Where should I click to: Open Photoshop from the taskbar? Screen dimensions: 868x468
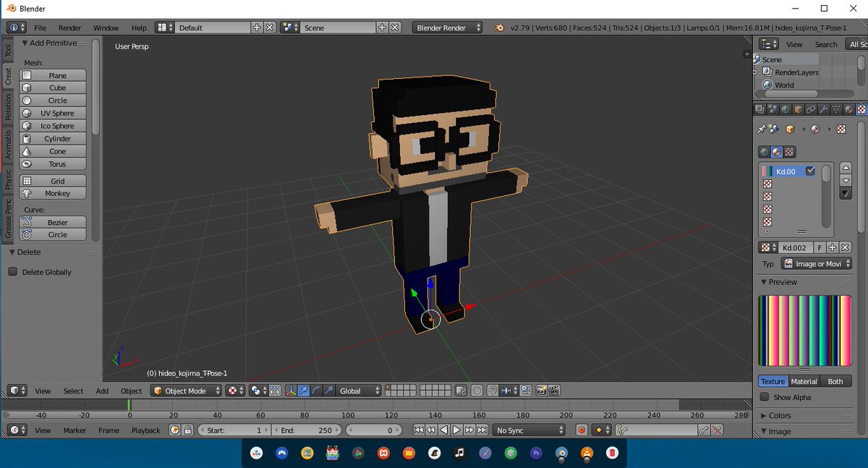click(x=536, y=454)
